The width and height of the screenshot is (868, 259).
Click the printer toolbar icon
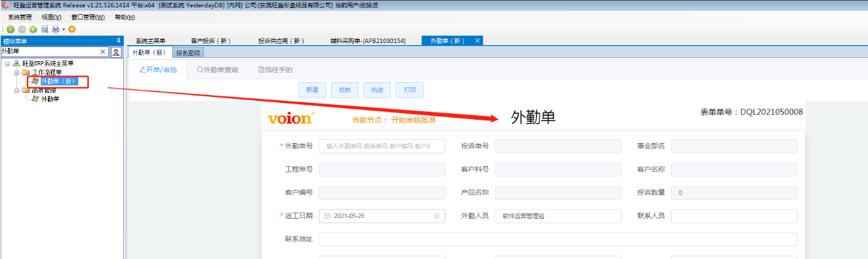click(x=55, y=29)
